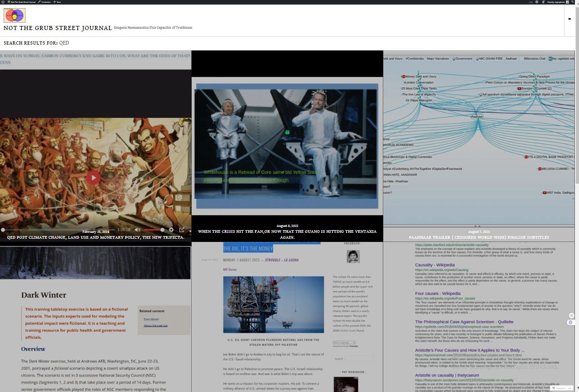
Task: Open About the Exercise related link
Action: click(x=156, y=326)
